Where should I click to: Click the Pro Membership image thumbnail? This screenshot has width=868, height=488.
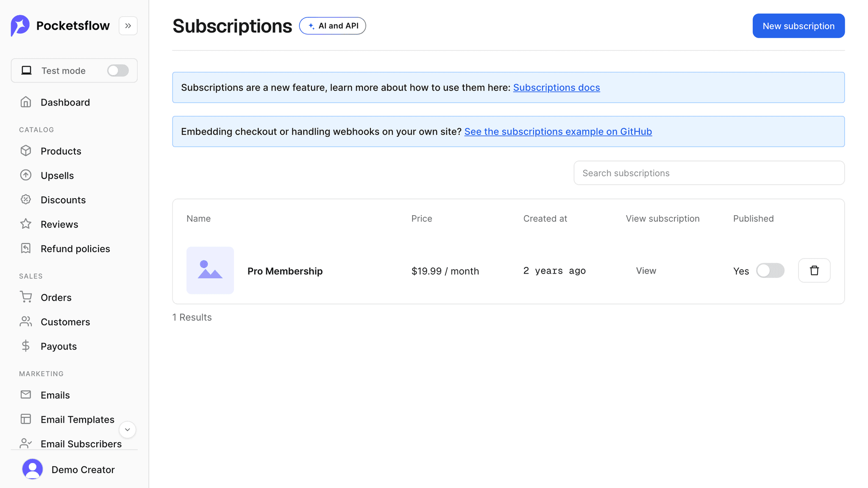tap(210, 271)
